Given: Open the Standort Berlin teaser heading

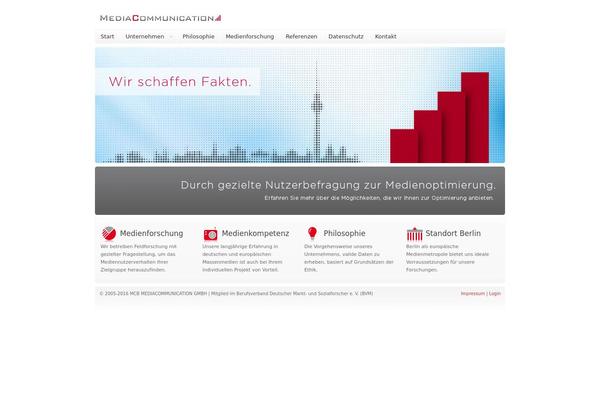Looking at the screenshot, I should (453, 233).
